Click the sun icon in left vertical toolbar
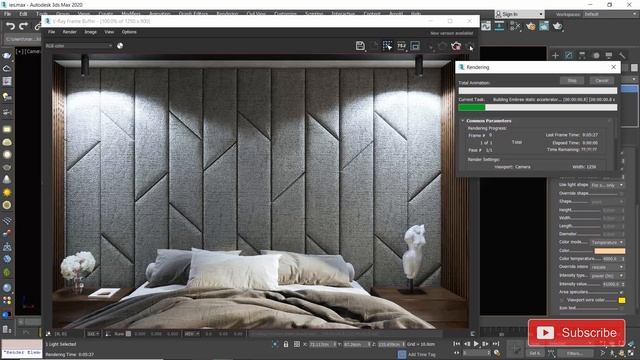The image size is (640, 360). pyautogui.click(x=7, y=192)
